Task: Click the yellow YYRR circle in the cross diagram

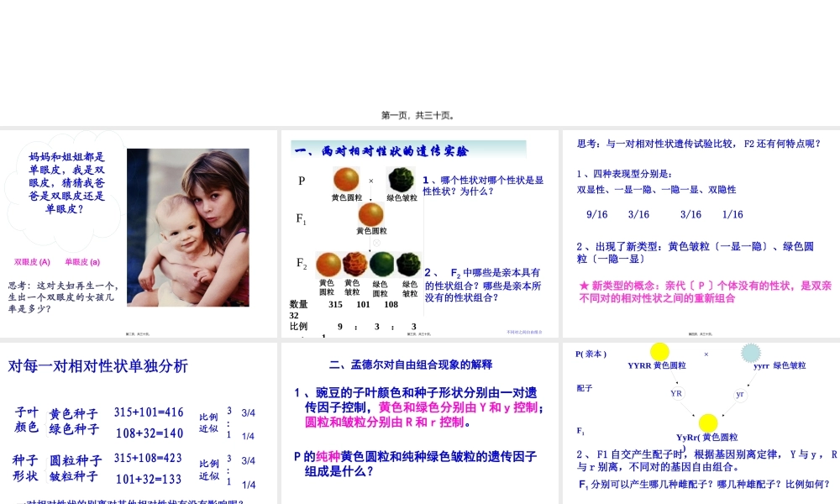Action: 659,351
